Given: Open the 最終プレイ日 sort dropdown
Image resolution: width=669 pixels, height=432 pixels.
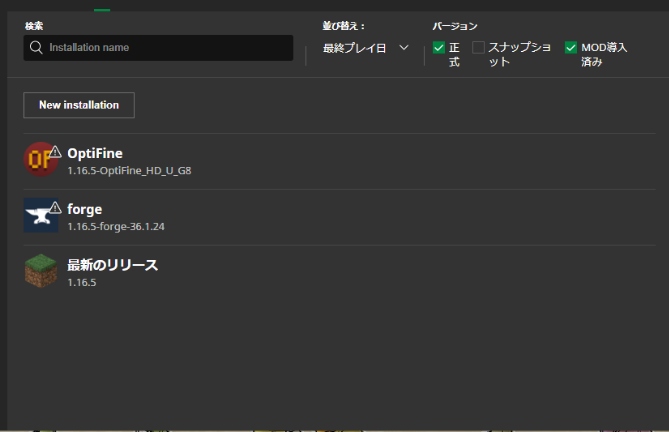Looking at the screenshot, I should [365, 48].
